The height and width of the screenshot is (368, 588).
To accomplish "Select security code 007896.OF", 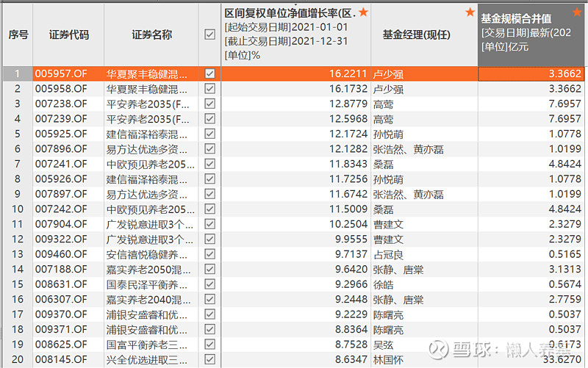I will click(x=61, y=149).
